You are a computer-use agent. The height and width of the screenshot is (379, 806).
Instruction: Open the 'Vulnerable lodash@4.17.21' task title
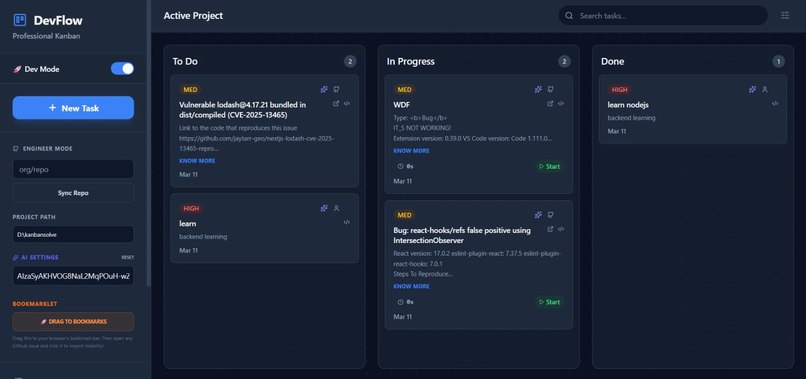coord(243,110)
